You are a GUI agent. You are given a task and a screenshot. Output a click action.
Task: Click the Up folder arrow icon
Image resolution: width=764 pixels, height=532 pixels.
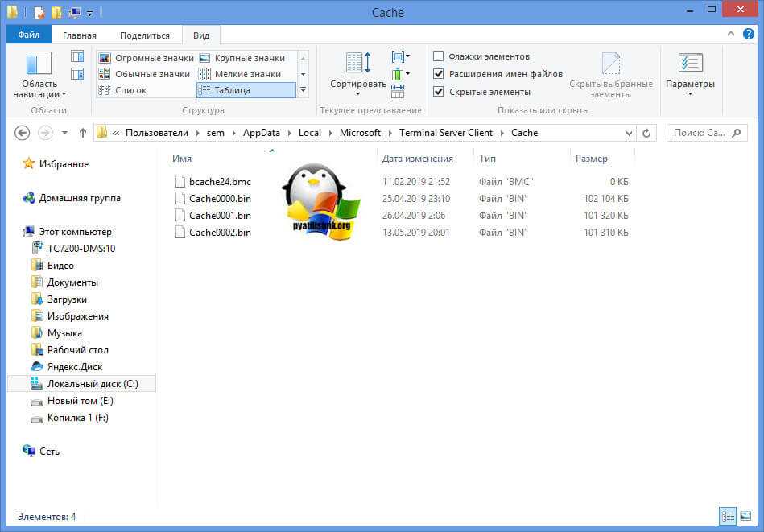[82, 133]
